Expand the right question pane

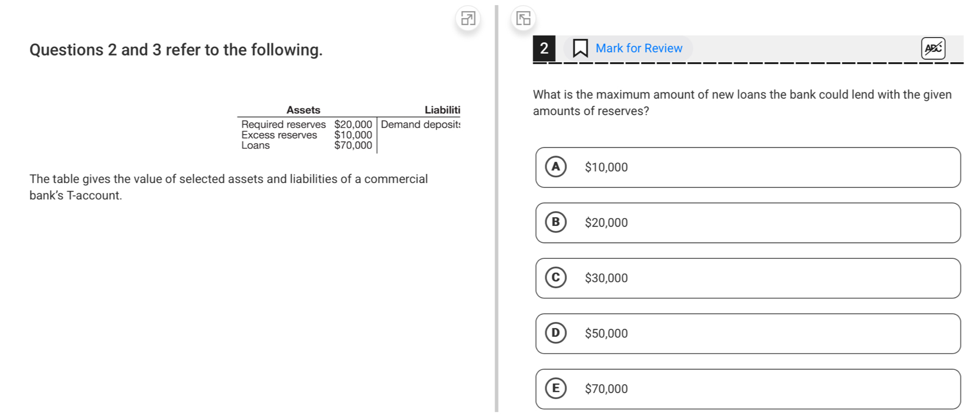(523, 19)
